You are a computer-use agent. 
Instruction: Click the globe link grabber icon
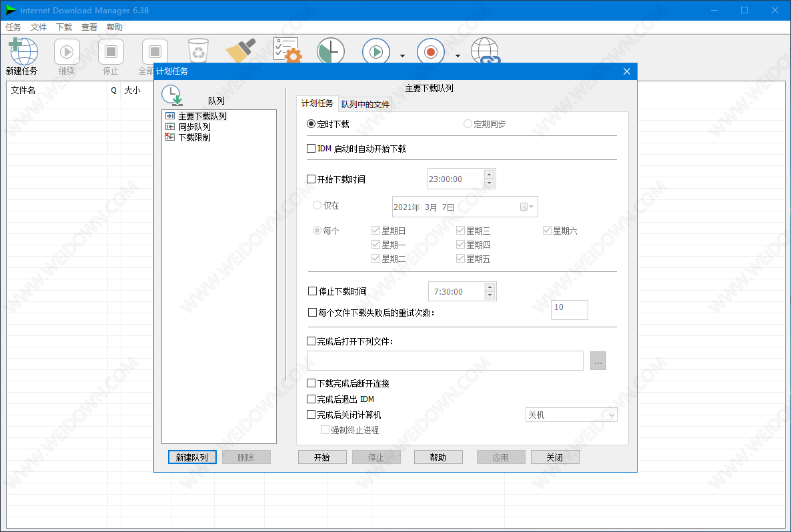pyautogui.click(x=486, y=51)
